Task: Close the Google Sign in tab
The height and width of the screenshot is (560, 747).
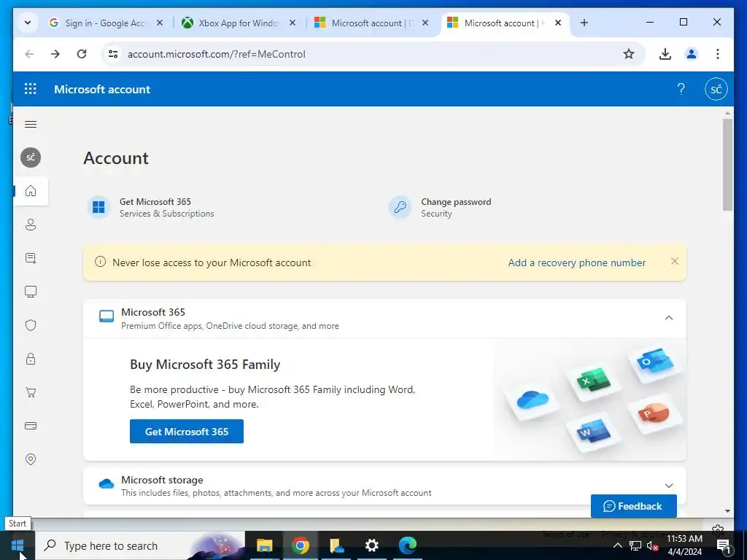Action: click(160, 23)
